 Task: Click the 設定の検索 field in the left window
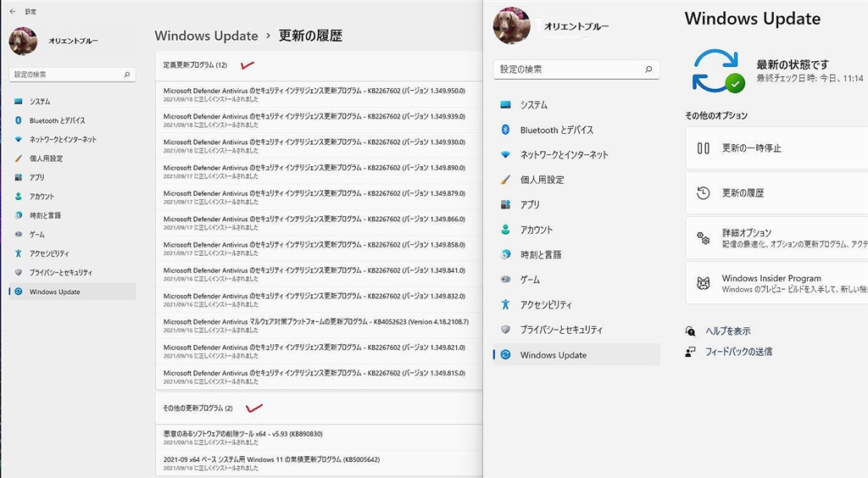72,74
